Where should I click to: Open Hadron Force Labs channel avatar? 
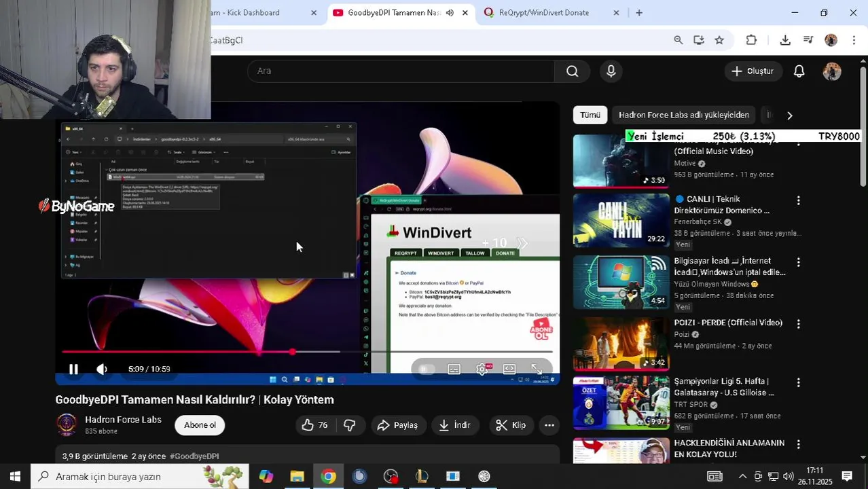[x=67, y=425]
